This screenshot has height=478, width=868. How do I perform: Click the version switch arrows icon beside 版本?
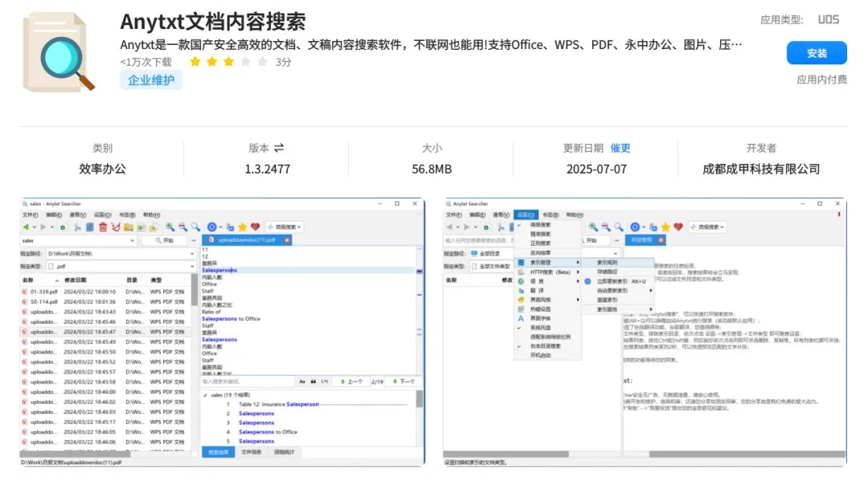[279, 148]
